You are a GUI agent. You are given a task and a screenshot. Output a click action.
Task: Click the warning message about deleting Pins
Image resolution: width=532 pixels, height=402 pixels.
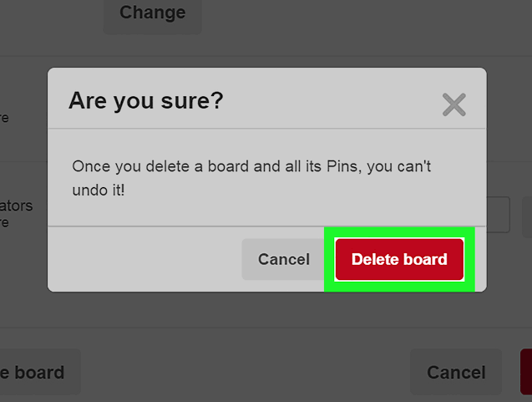(251, 178)
